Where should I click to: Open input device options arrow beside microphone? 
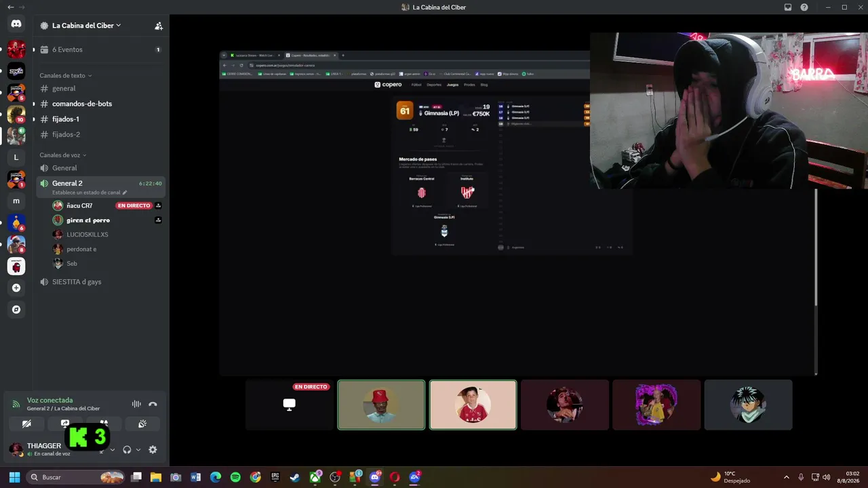[x=113, y=449]
